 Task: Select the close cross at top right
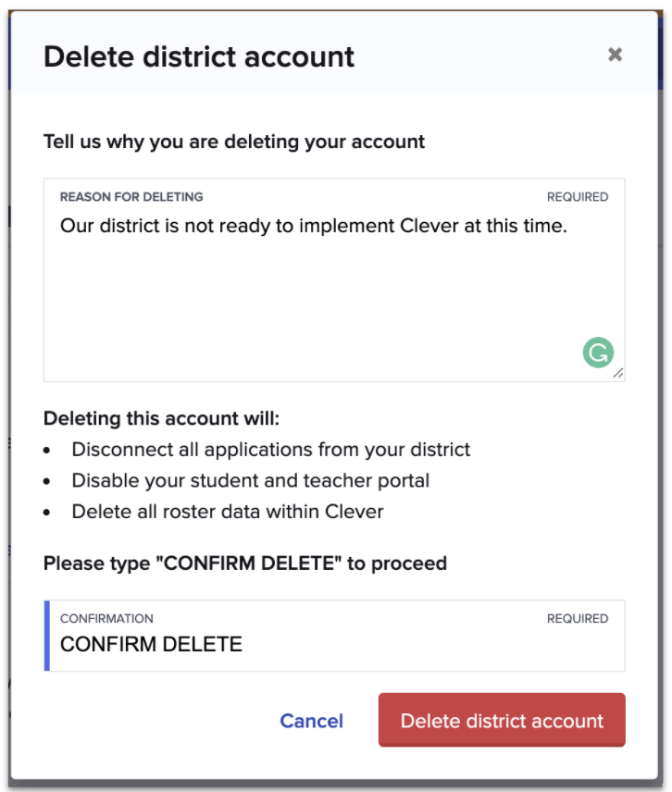[616, 55]
